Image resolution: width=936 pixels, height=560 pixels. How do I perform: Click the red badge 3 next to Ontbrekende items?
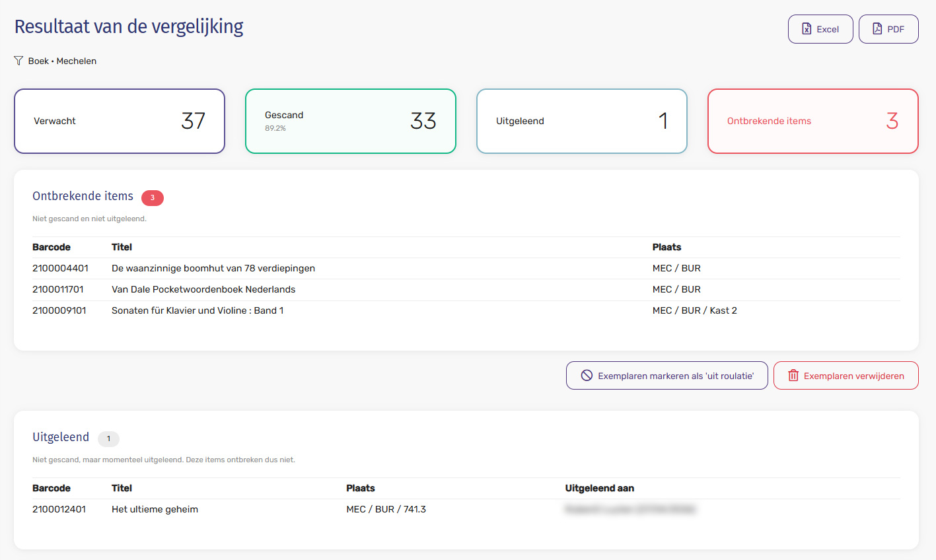(x=153, y=197)
